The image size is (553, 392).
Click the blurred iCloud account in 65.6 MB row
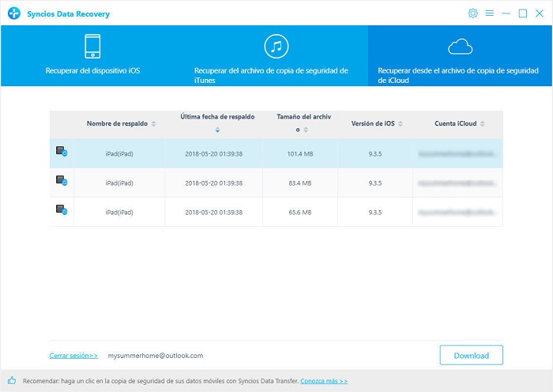click(457, 212)
